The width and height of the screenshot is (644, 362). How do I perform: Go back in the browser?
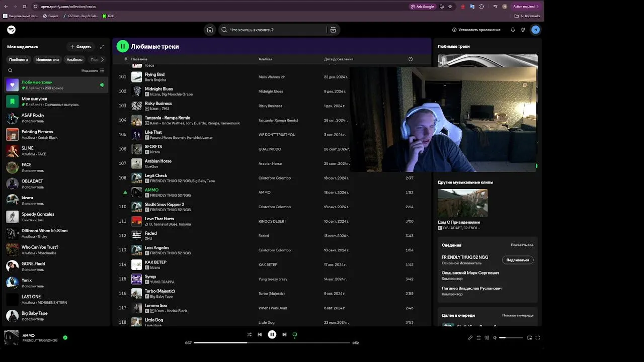point(6,7)
